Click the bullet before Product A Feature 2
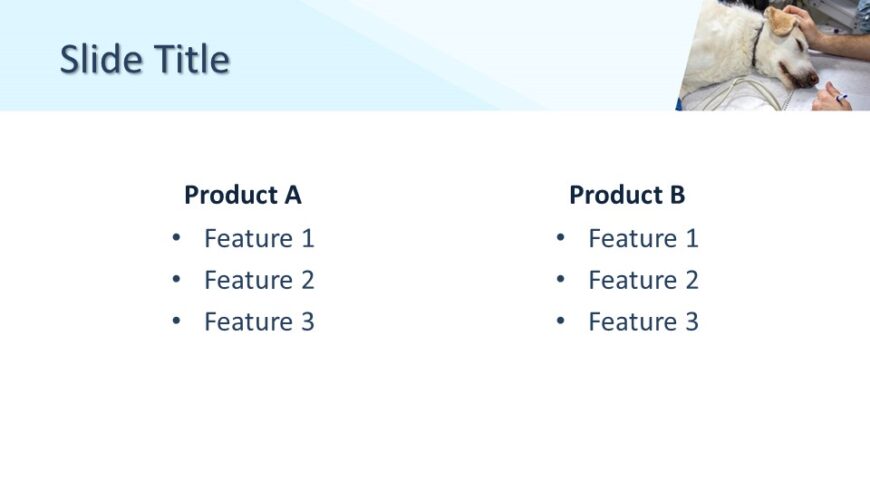 click(x=176, y=279)
